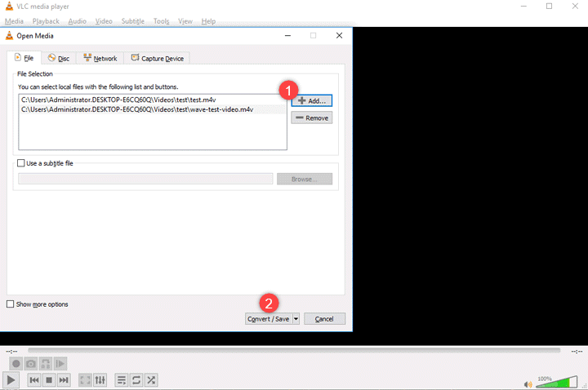Screen dimensions: 588x390
Task: Click the disabled Browse... button
Action: 305,179
